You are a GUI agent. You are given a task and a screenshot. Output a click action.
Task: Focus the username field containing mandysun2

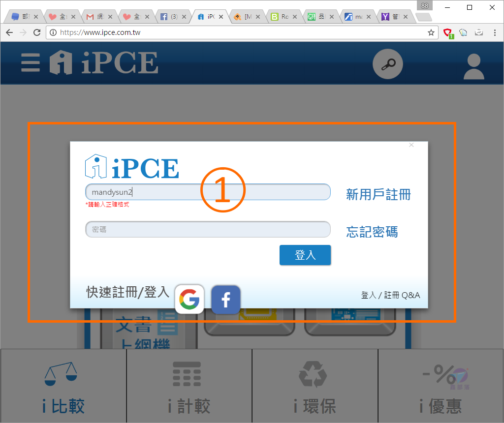pos(208,192)
